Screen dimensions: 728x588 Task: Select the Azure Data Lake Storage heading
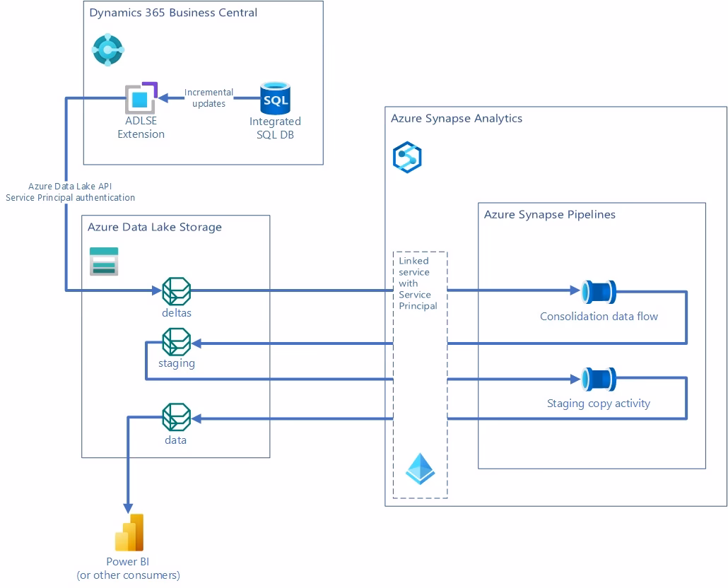click(x=153, y=227)
